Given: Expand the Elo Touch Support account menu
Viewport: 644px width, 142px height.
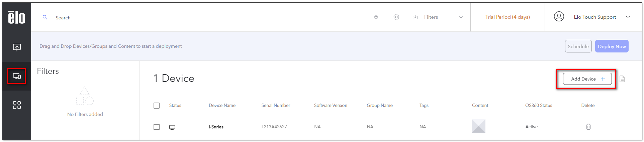Looking at the screenshot, I should click(x=628, y=17).
